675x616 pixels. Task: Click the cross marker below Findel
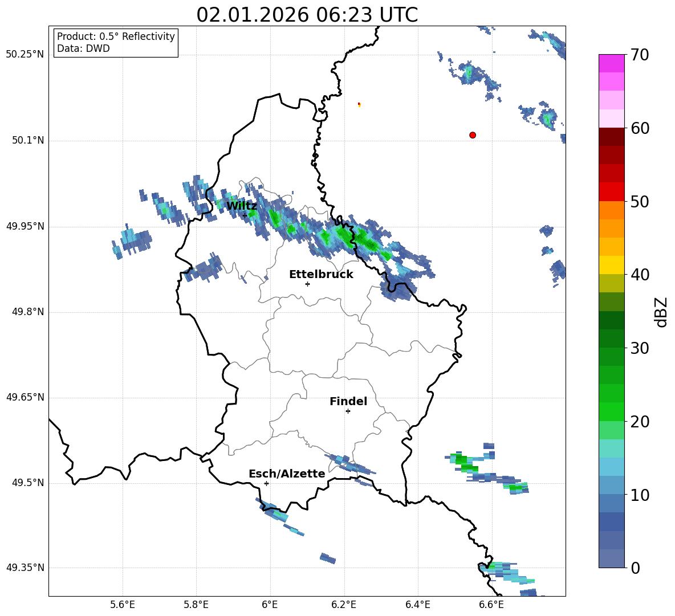(348, 411)
